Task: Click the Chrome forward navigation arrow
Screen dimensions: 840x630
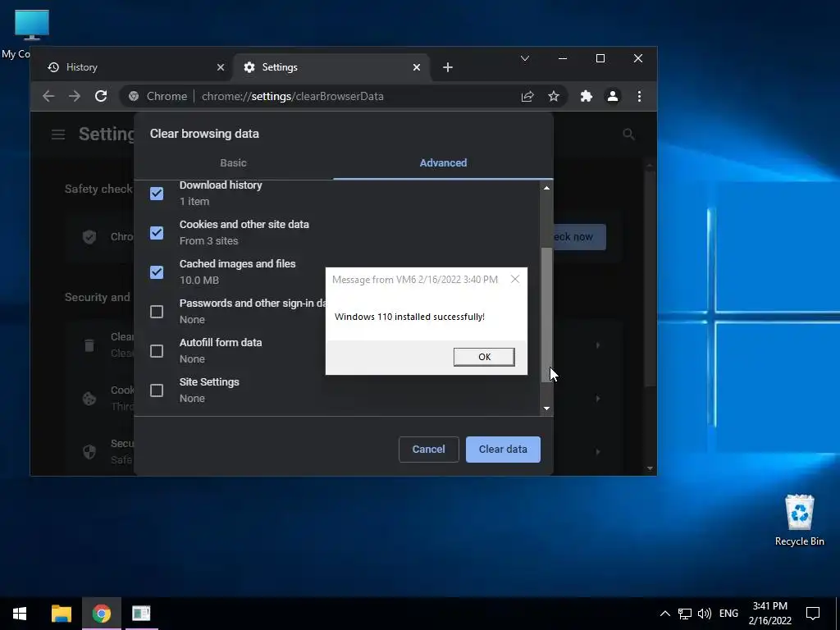Action: 75,97
